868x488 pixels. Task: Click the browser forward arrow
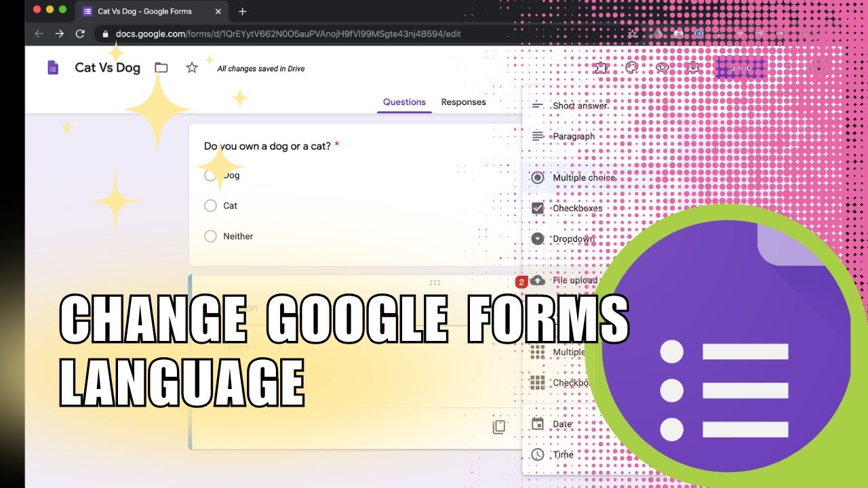(60, 33)
